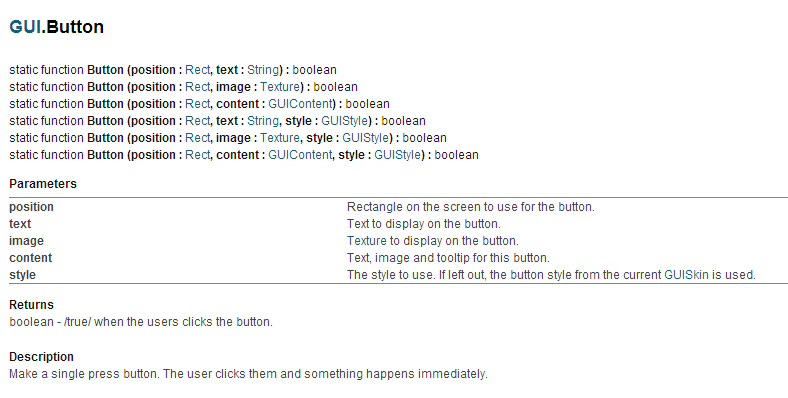788x398 pixels.
Task: Click the Description section heading
Action: [x=41, y=357]
